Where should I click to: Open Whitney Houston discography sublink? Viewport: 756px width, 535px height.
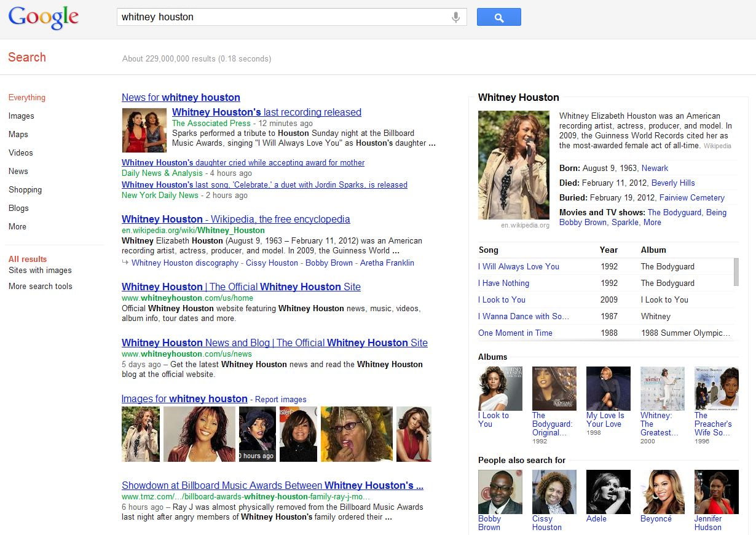185,263
